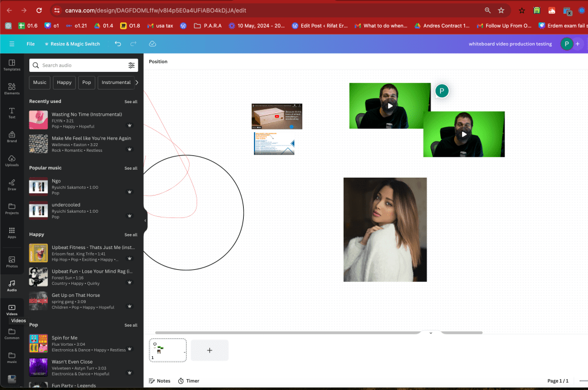588x390 pixels.
Task: Open the Uploads sidebar panel
Action: 11,161
